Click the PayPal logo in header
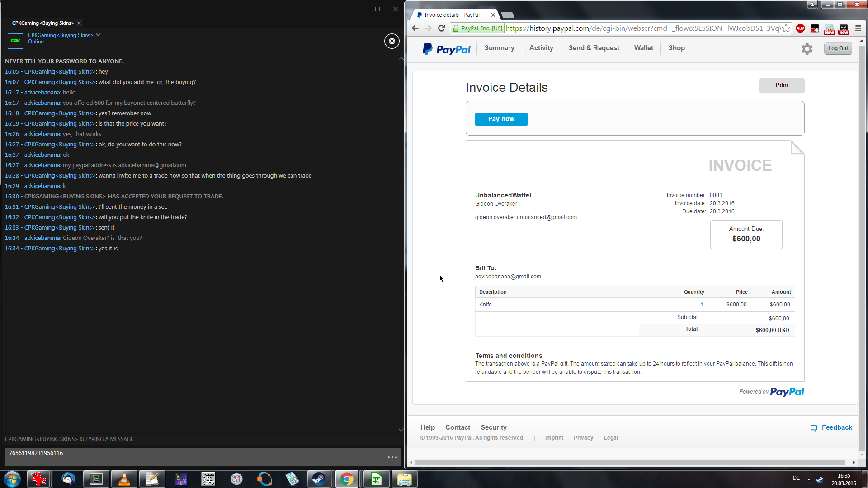Viewport: 868px width, 488px height. pyautogui.click(x=446, y=49)
